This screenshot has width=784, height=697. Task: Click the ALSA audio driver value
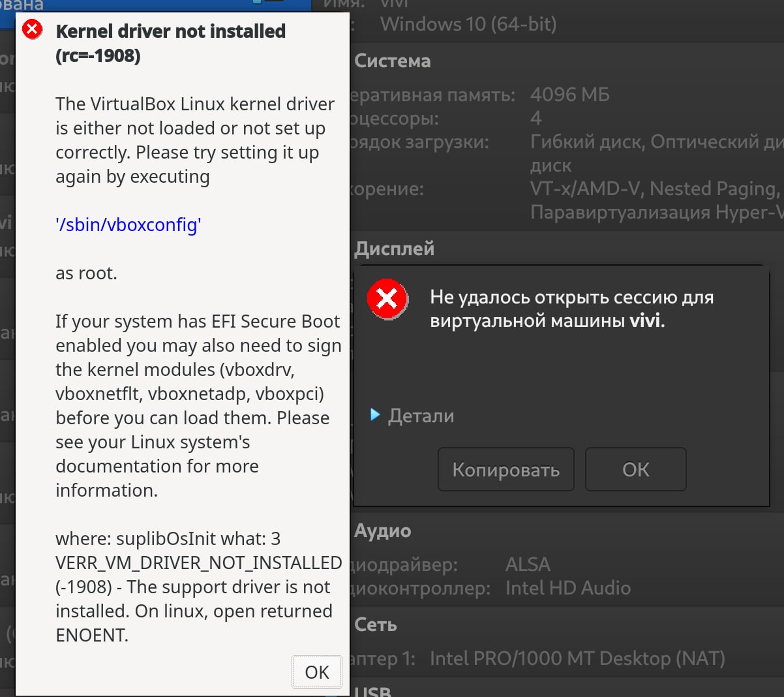click(528, 565)
